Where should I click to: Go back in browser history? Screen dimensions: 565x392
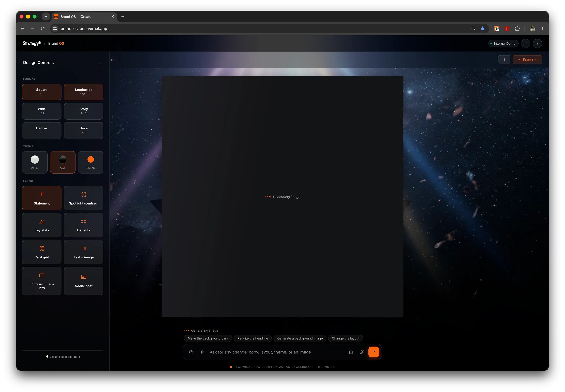coord(22,28)
